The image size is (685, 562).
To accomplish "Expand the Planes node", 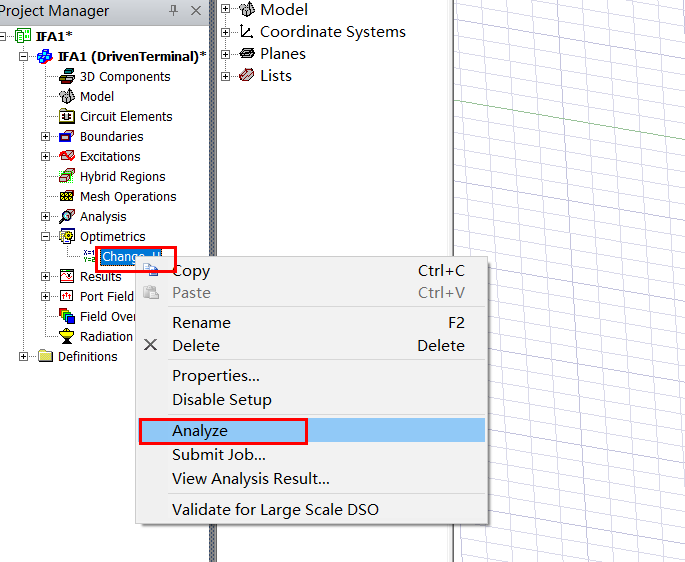I will [225, 54].
